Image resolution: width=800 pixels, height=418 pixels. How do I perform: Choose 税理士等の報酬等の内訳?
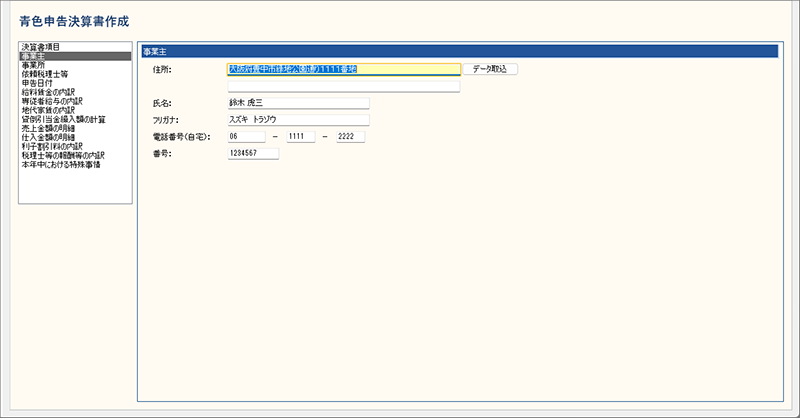[63, 155]
